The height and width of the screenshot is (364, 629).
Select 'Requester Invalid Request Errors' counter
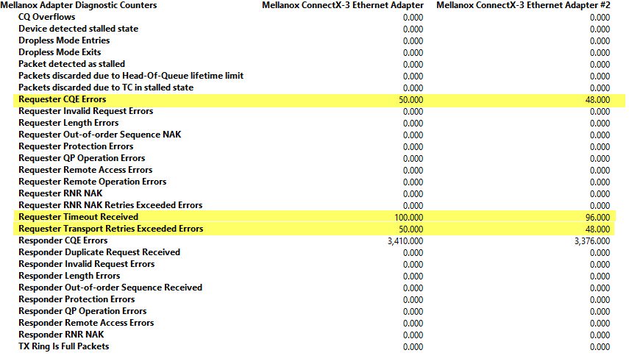(86, 111)
